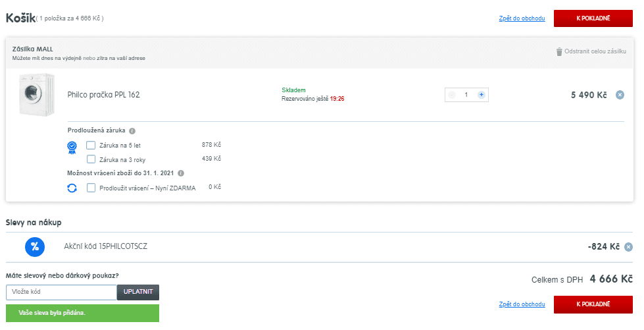Open the Philco pračka PPL 162 product name

tap(103, 95)
